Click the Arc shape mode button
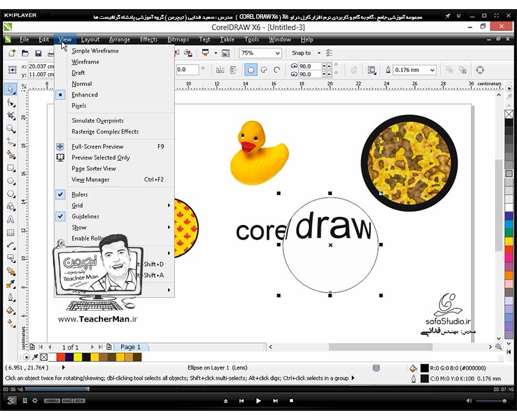Image resolution: width=517 pixels, height=420 pixels. (277, 70)
